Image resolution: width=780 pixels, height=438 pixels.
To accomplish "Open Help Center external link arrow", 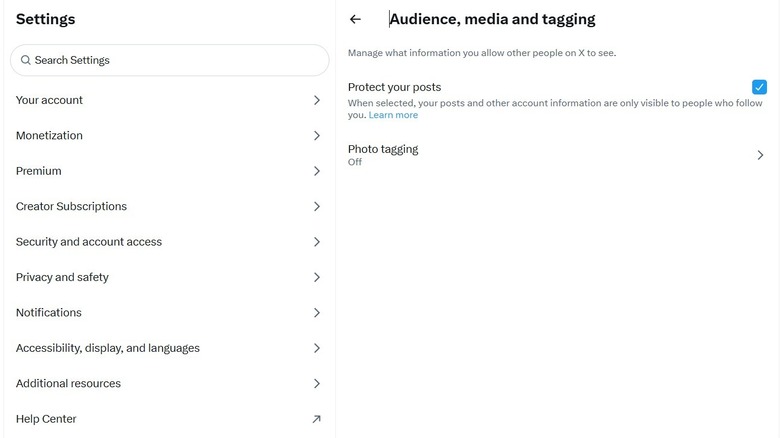I will 316,419.
